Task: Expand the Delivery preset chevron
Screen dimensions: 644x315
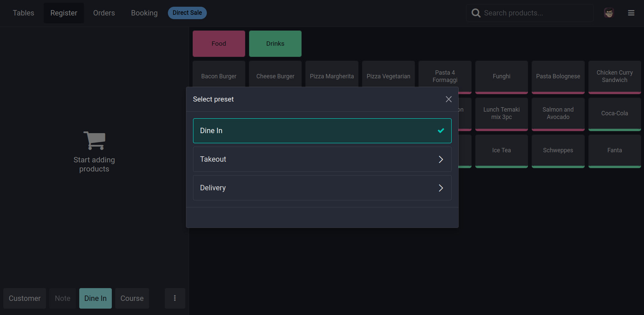Action: (x=441, y=188)
